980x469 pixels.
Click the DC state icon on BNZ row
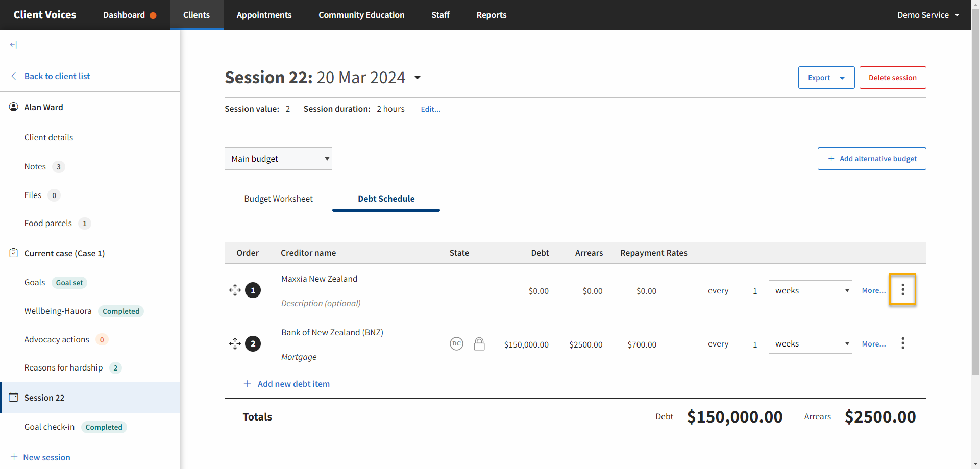[456, 344]
